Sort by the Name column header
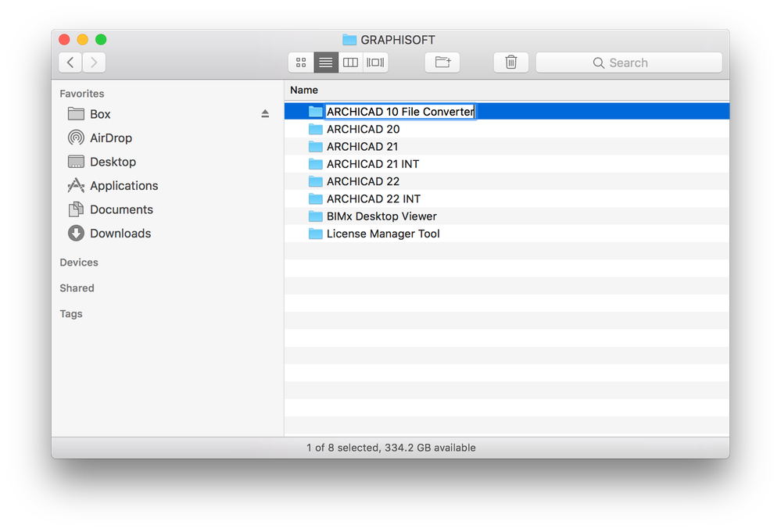Viewport: 781px width, 532px height. [507, 90]
